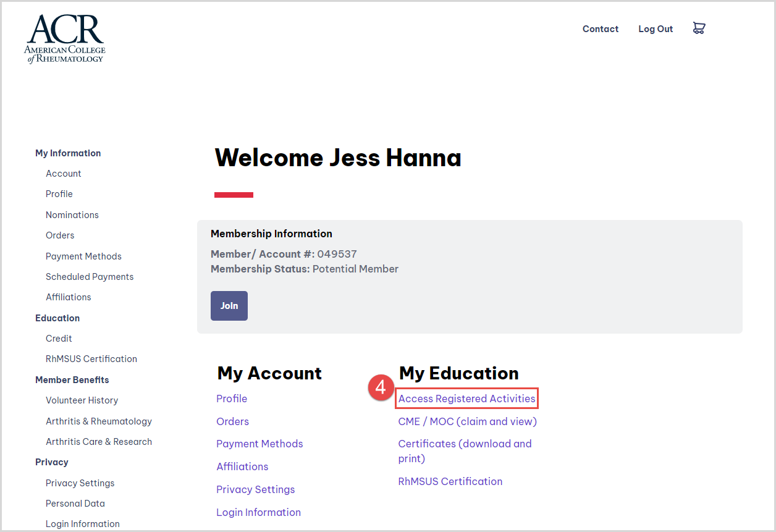Select Account in the sidebar
The width and height of the screenshot is (776, 532).
tap(64, 174)
